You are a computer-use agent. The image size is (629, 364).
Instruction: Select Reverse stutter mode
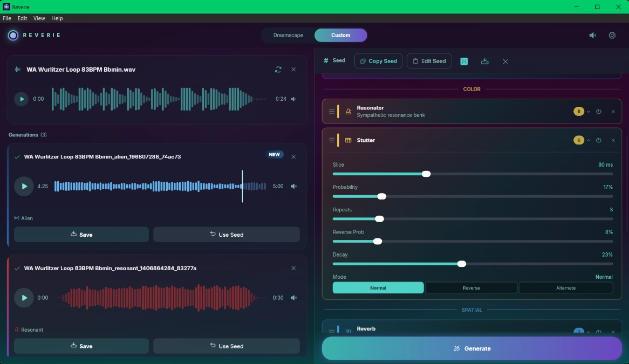[471, 288]
